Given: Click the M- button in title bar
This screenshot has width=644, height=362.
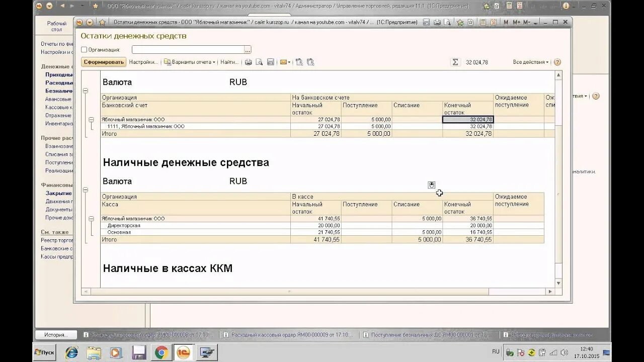Looking at the screenshot, I should pyautogui.click(x=527, y=23).
